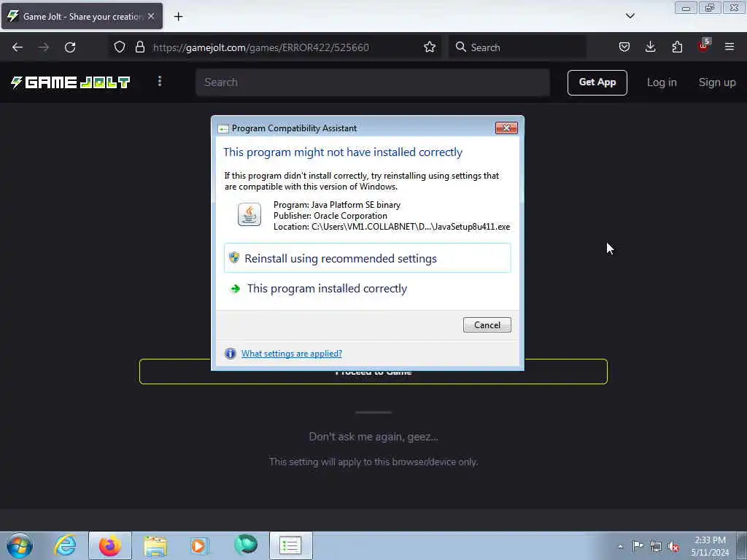Click the padlock site info icon
747x560 pixels.
pyautogui.click(x=139, y=47)
